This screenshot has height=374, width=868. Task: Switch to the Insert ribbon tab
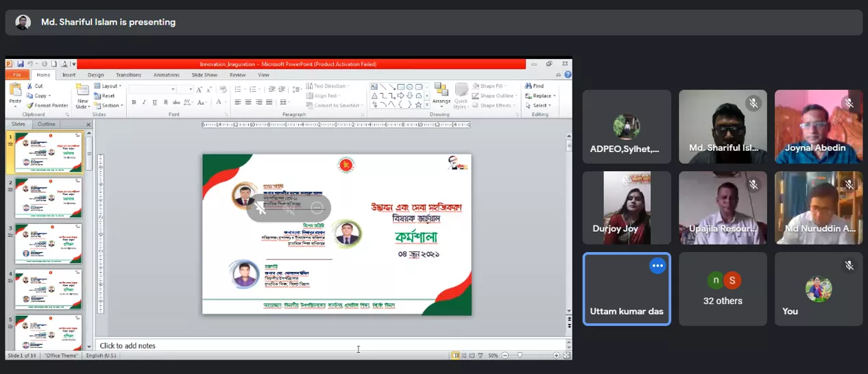69,75
